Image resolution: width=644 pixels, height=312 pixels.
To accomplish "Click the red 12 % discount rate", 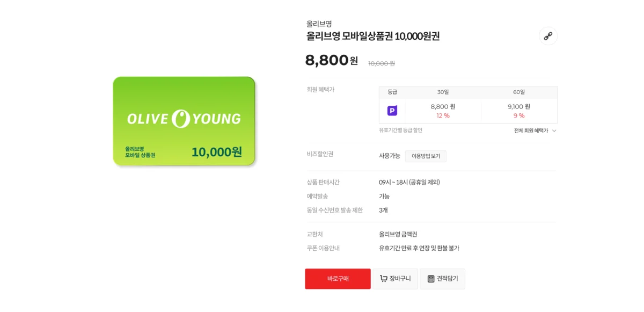I will pos(443,115).
